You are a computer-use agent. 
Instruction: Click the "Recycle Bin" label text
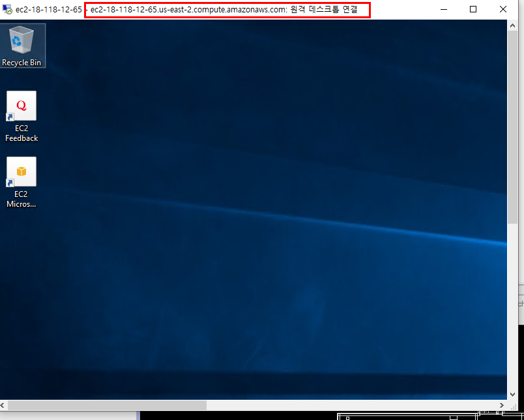[22, 63]
